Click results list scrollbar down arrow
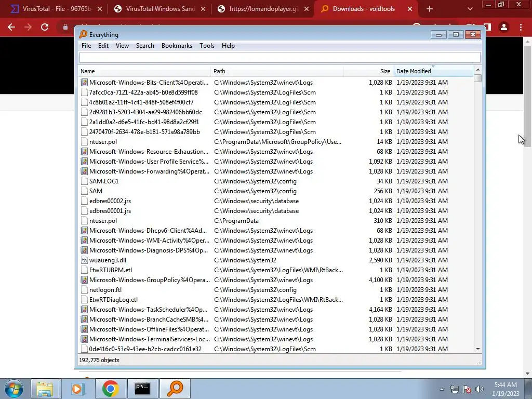Screen dimensions: 532x399 tap(478, 349)
